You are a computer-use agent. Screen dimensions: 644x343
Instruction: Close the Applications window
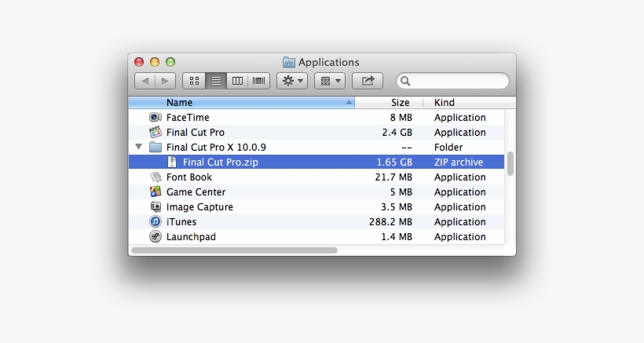tap(139, 62)
